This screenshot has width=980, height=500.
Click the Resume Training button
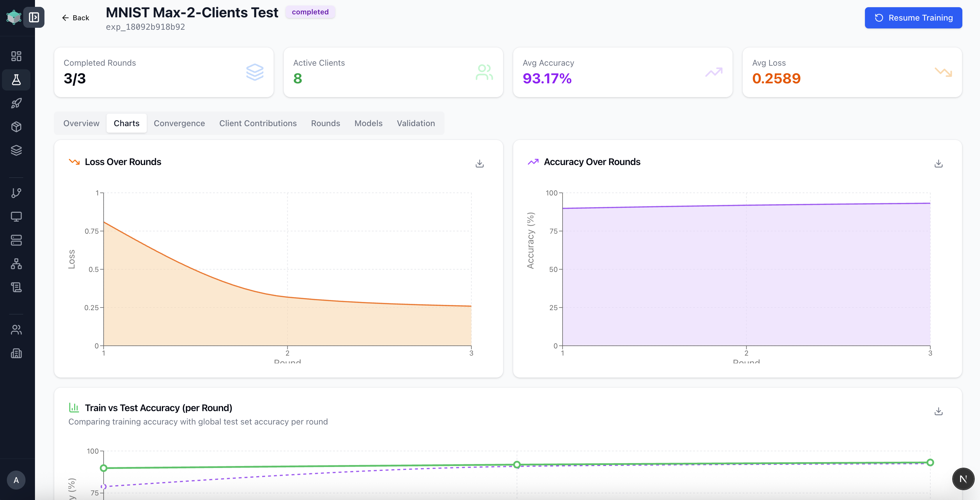tap(913, 18)
